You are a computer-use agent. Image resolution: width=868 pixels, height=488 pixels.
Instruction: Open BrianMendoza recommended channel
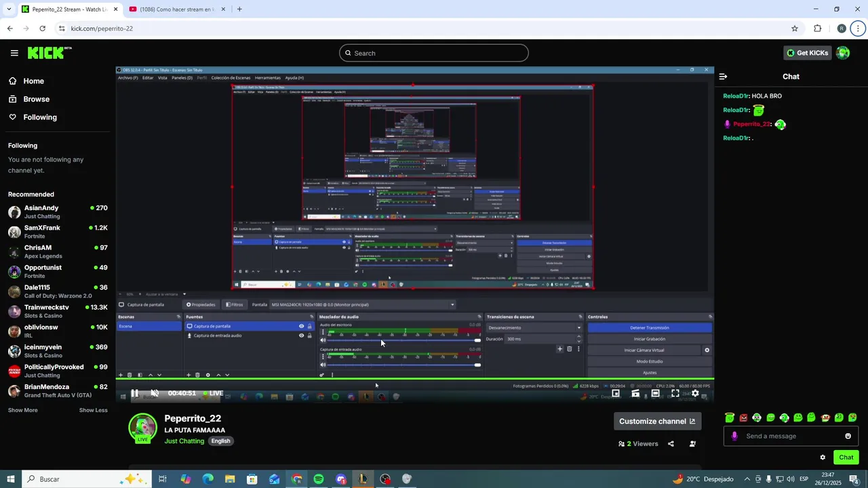click(x=58, y=390)
